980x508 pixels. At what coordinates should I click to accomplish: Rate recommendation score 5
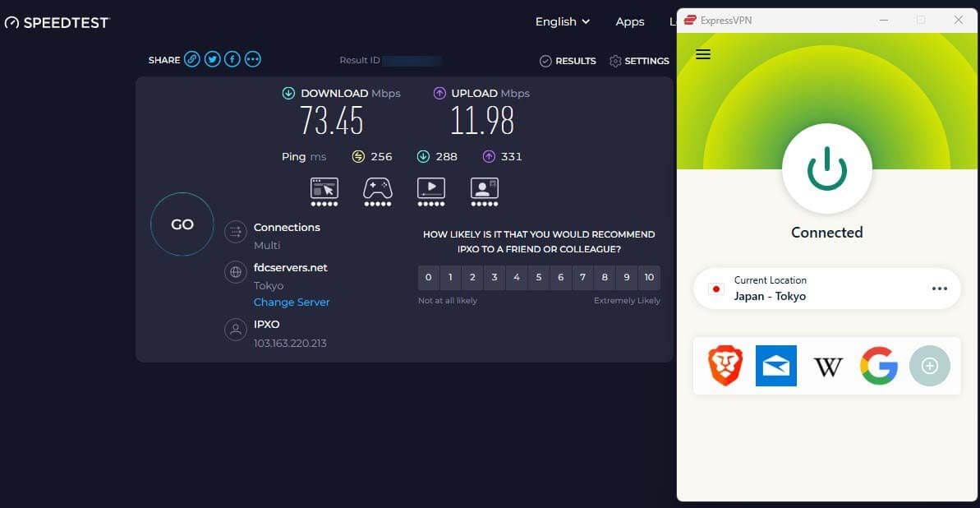click(x=539, y=278)
